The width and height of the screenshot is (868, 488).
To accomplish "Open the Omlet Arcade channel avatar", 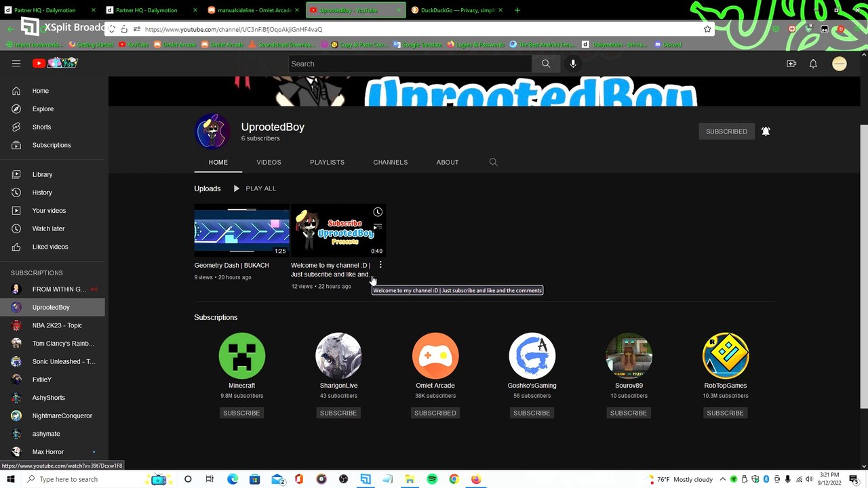I will tap(435, 355).
